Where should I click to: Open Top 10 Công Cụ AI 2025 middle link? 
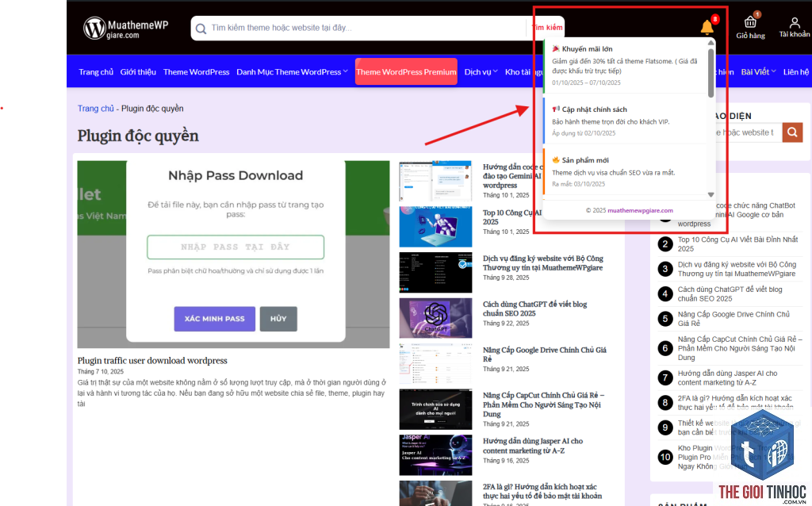click(x=511, y=217)
